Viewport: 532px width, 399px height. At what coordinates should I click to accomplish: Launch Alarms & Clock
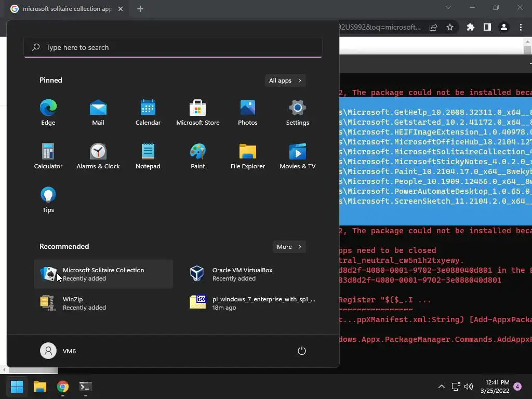pyautogui.click(x=98, y=156)
